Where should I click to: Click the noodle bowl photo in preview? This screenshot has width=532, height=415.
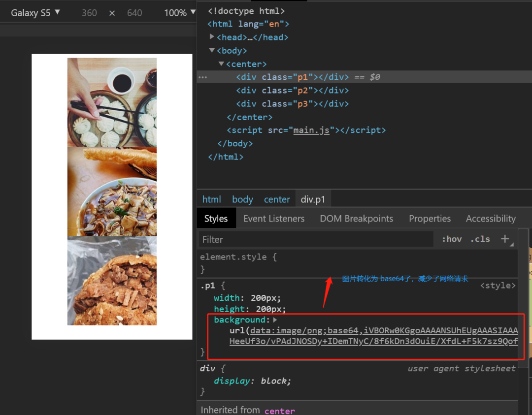pyautogui.click(x=112, y=191)
